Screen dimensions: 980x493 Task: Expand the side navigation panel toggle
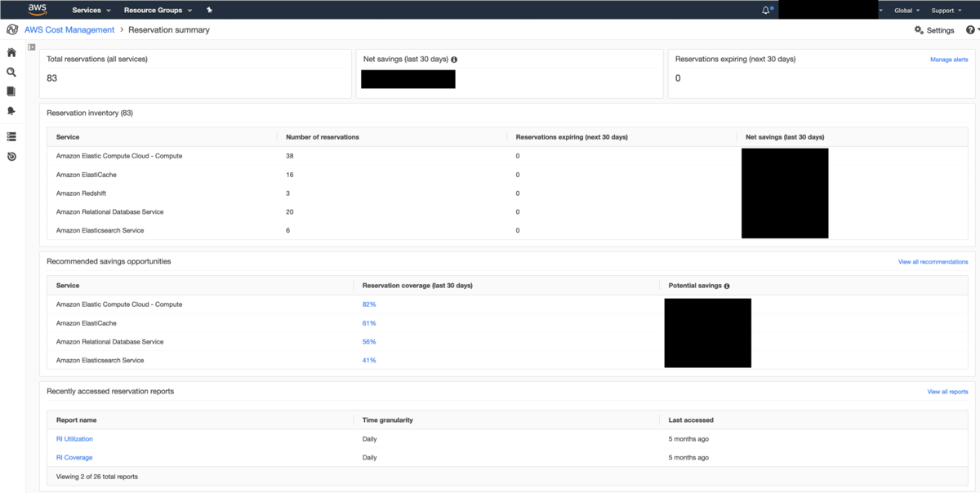click(x=32, y=47)
